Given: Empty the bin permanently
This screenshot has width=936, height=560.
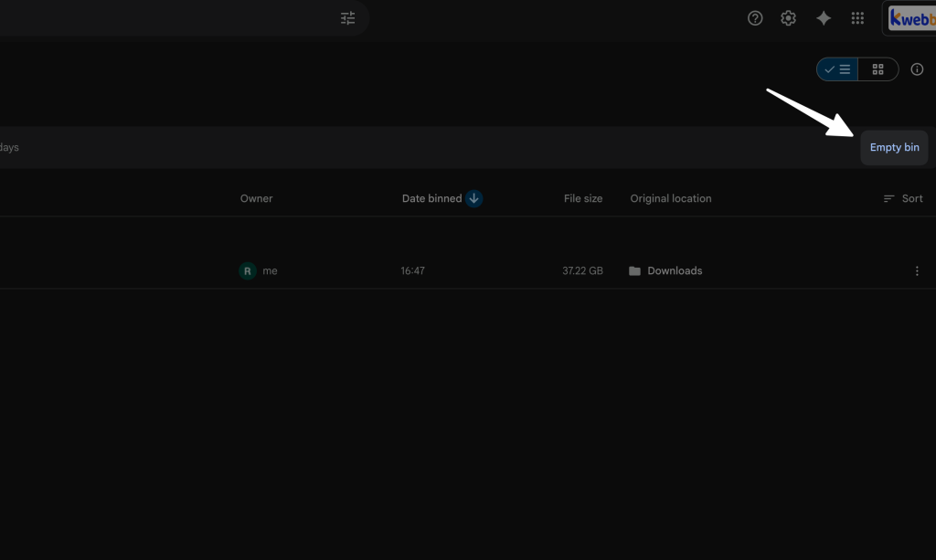Looking at the screenshot, I should (x=894, y=147).
